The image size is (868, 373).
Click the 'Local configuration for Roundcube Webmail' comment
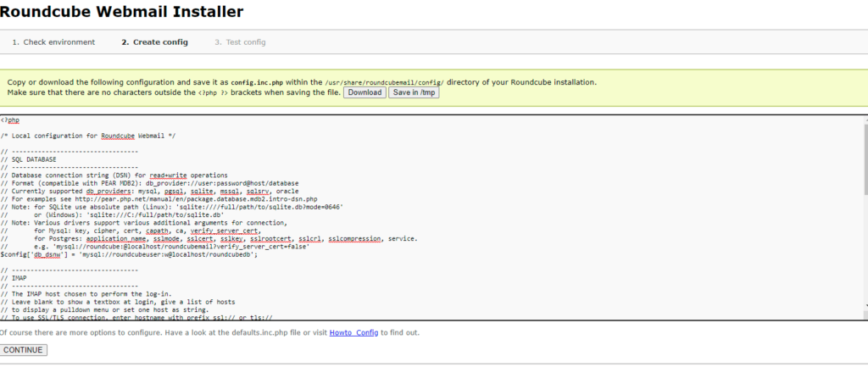click(x=88, y=136)
